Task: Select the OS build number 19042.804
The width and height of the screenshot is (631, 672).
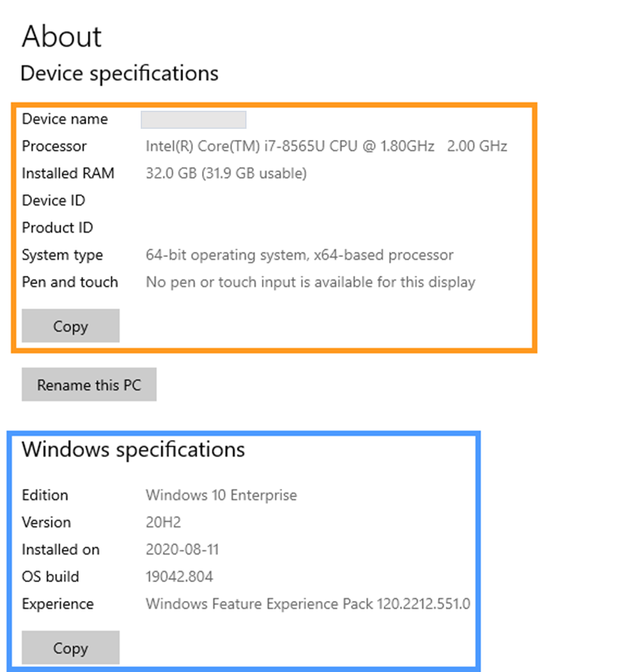Action: tap(179, 577)
